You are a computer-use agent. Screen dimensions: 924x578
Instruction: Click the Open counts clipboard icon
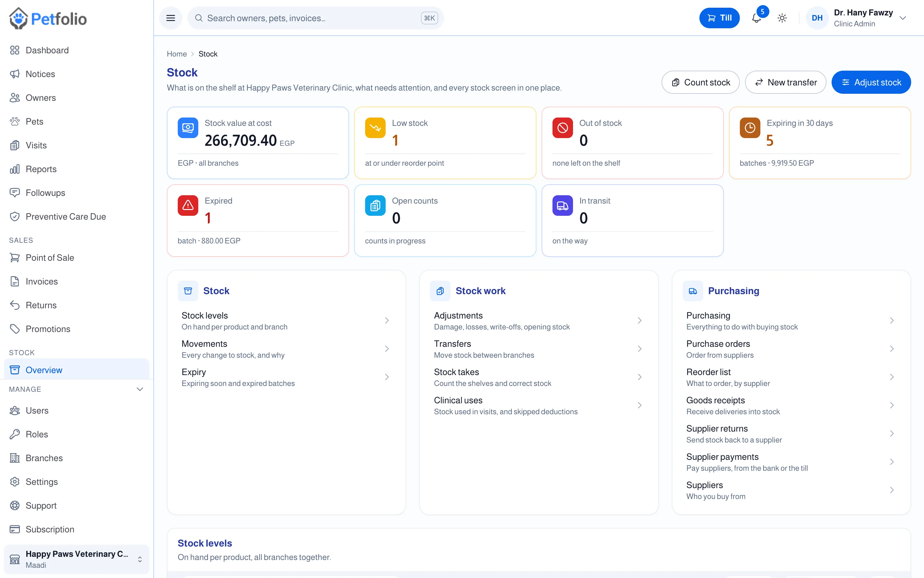[375, 205]
